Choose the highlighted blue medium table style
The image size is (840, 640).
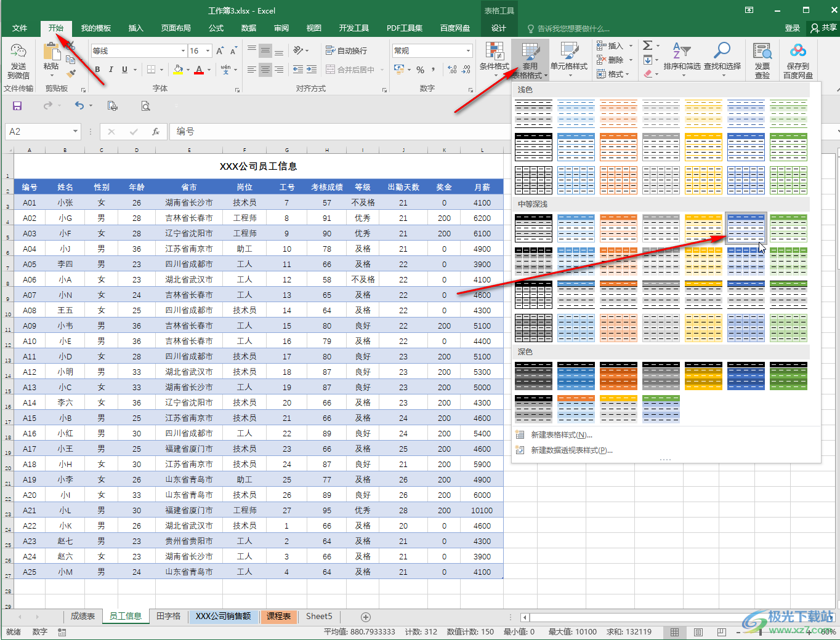(746, 228)
